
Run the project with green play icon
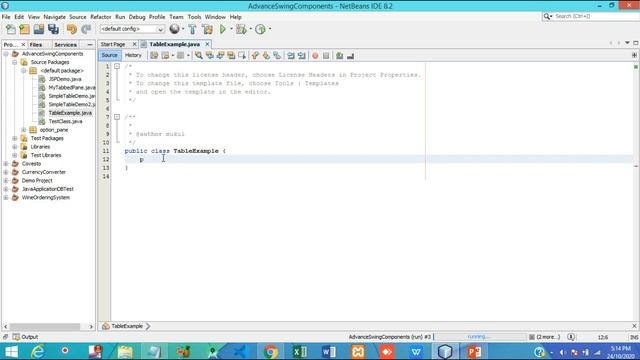pyautogui.click(x=223, y=29)
